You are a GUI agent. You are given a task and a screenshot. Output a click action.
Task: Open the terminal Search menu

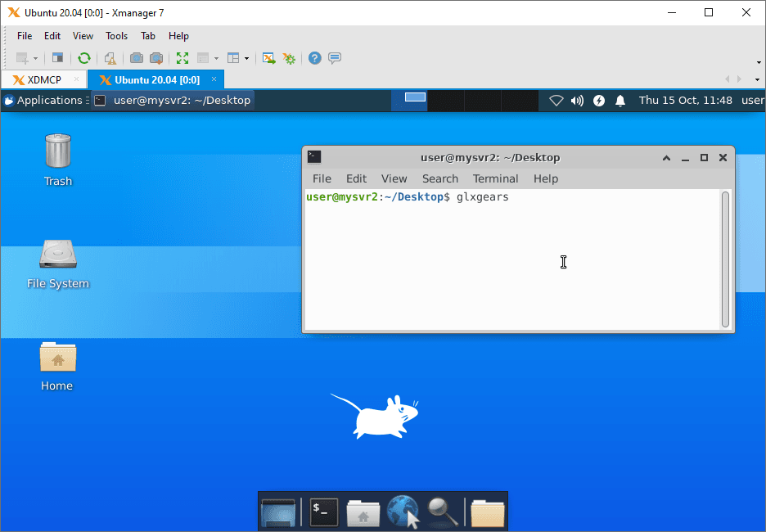440,178
